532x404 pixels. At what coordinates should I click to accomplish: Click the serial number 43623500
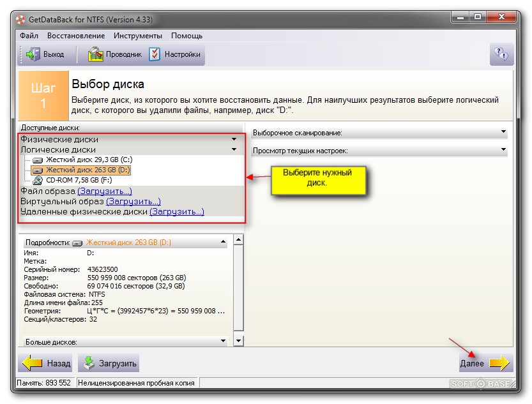(x=102, y=269)
